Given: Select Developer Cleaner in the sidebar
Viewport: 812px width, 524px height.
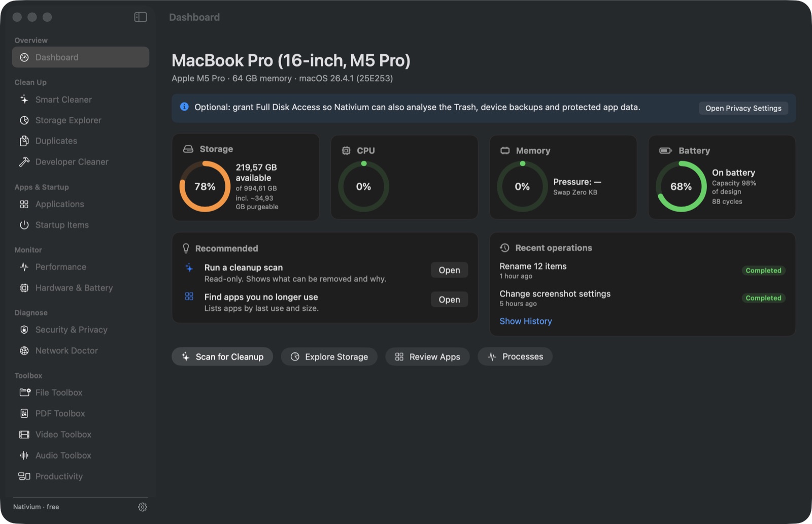Looking at the screenshot, I should coord(80,162).
